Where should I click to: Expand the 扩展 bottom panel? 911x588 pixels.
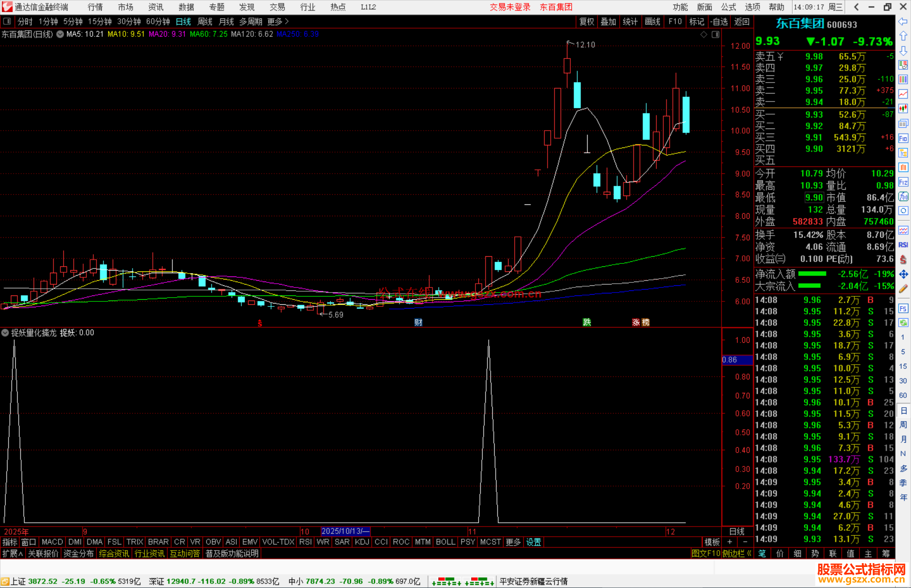point(12,553)
